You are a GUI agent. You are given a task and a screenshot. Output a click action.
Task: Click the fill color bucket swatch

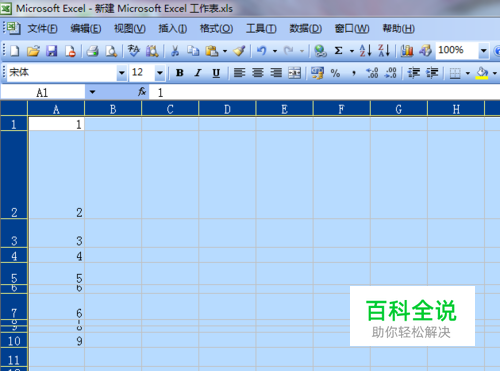click(482, 72)
